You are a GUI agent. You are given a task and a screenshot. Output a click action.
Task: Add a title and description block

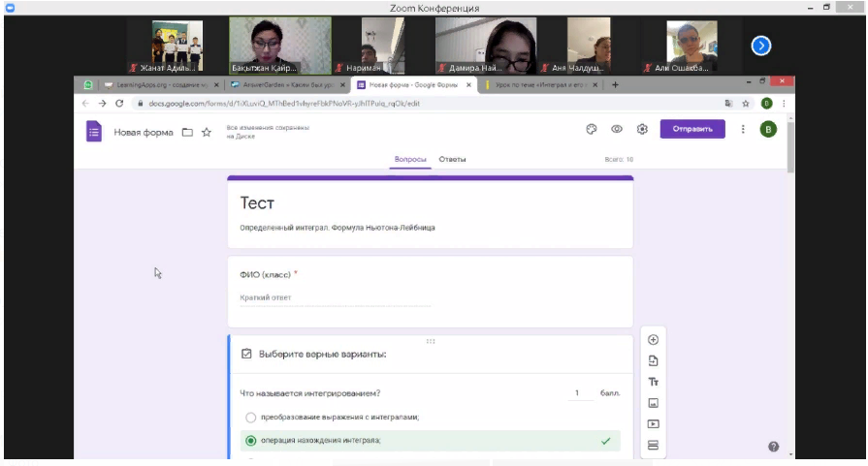[653, 382]
